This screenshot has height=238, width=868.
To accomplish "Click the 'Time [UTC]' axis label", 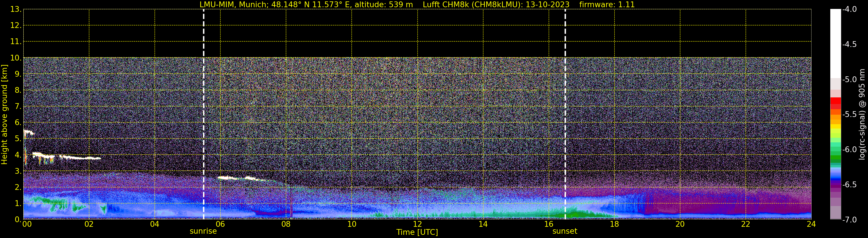I will (x=417, y=232).
